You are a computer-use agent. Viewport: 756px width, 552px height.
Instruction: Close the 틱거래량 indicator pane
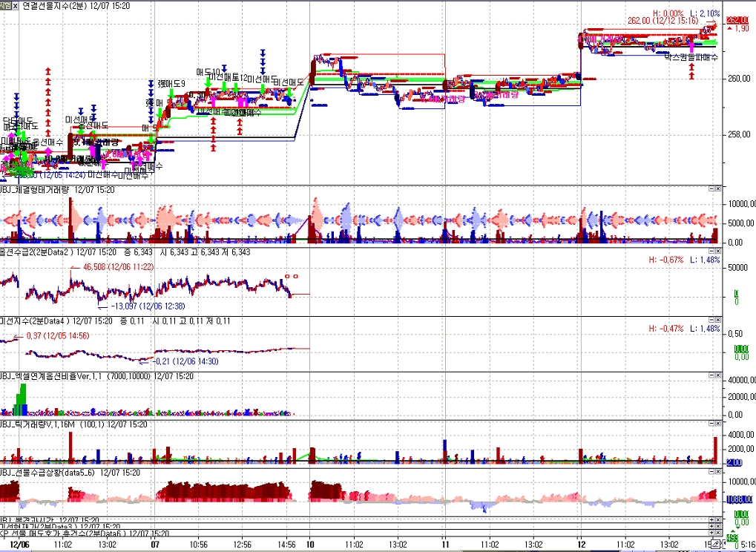coord(717,424)
